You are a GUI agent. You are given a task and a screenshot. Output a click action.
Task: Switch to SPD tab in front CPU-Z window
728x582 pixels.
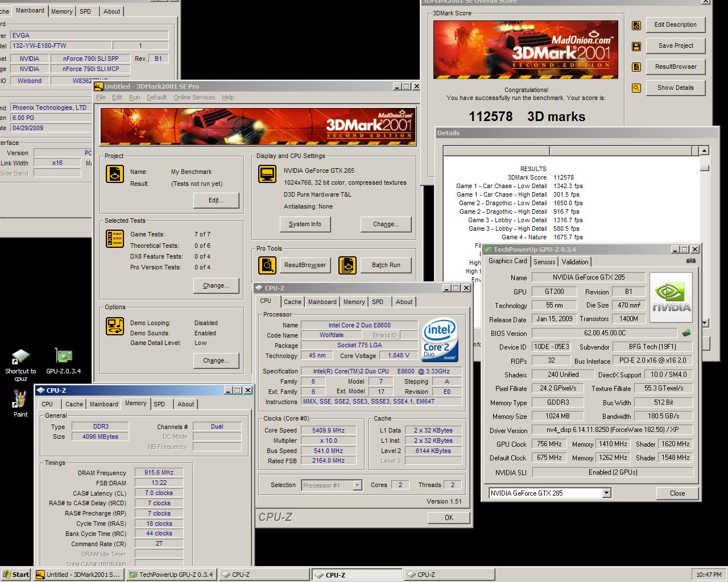pyautogui.click(x=378, y=302)
